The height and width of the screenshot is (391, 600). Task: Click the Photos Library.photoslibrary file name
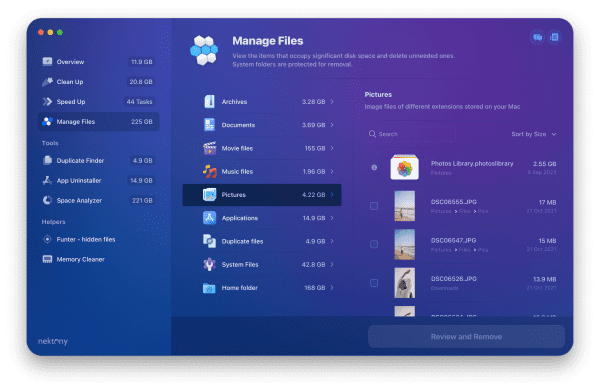point(472,163)
